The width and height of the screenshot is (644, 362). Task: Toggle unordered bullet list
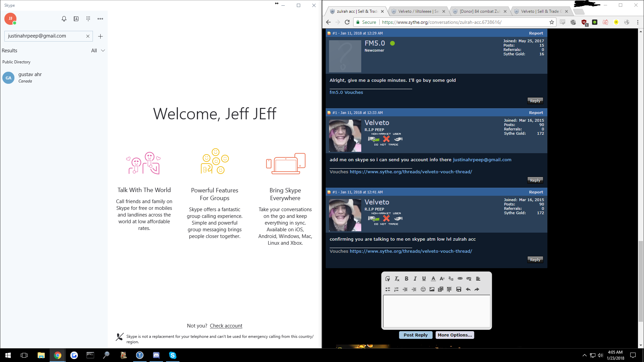tap(388, 289)
